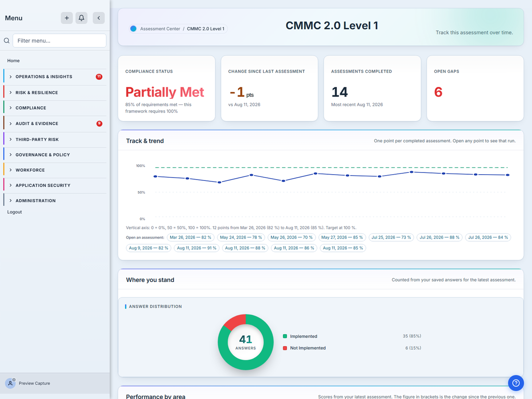
Task: Click the blue dot icon in the breadcrumb
Action: pos(133,29)
